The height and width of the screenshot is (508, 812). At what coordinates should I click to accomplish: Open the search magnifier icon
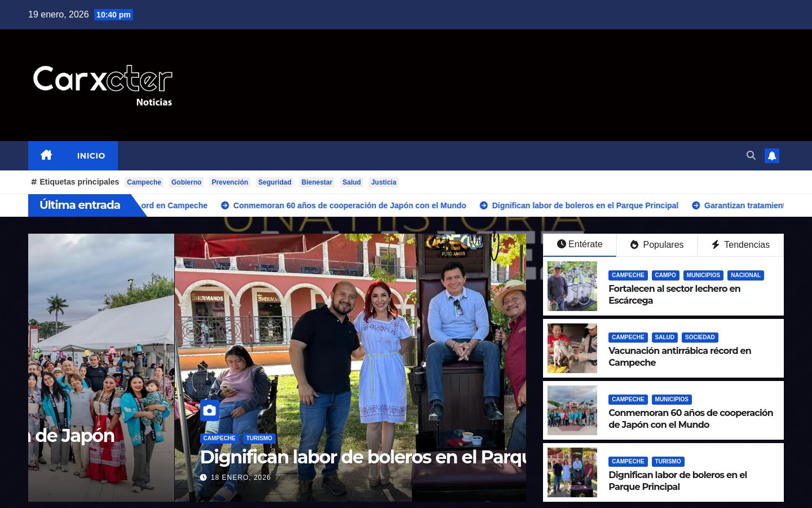point(751,155)
